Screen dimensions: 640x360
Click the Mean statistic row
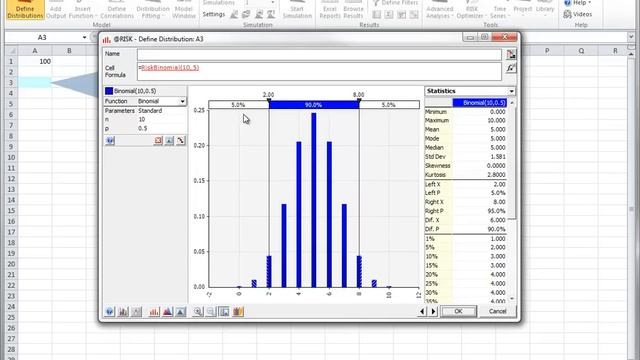click(x=466, y=129)
